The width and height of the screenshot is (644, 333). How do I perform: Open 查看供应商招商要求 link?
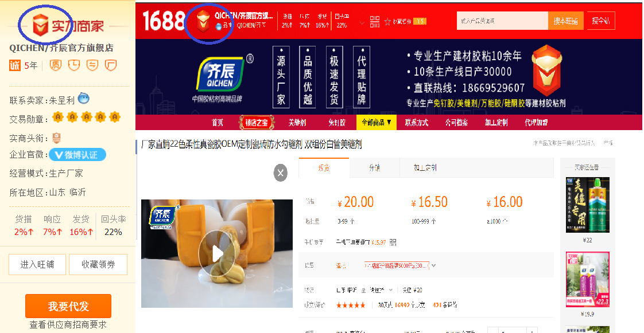click(x=68, y=324)
